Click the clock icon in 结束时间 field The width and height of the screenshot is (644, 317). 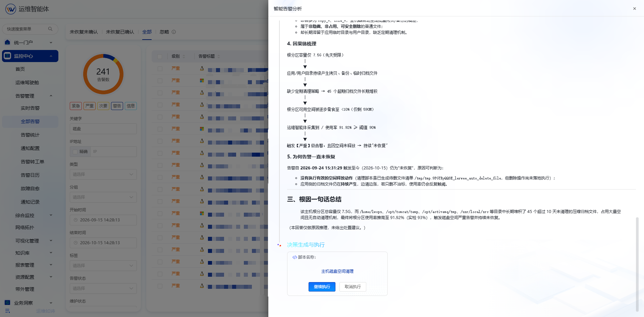(x=76, y=243)
